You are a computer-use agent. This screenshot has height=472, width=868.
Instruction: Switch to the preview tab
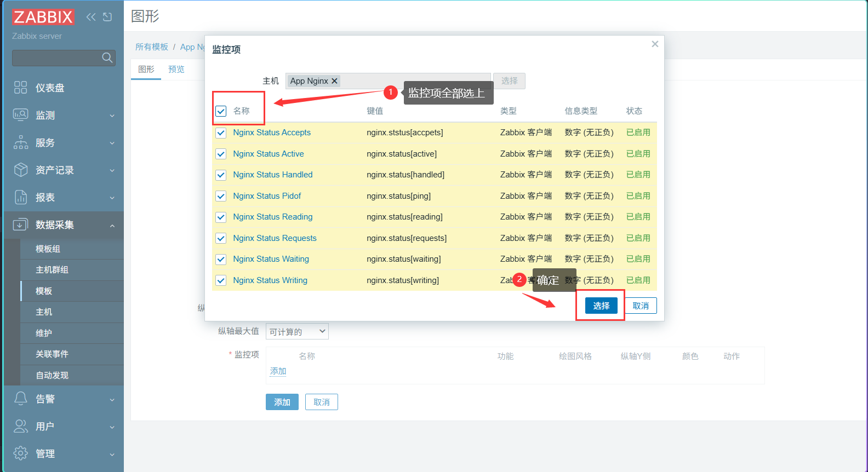click(x=176, y=69)
